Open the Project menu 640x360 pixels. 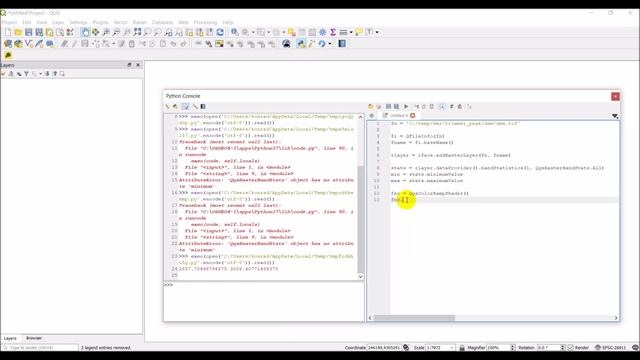tap(9, 22)
